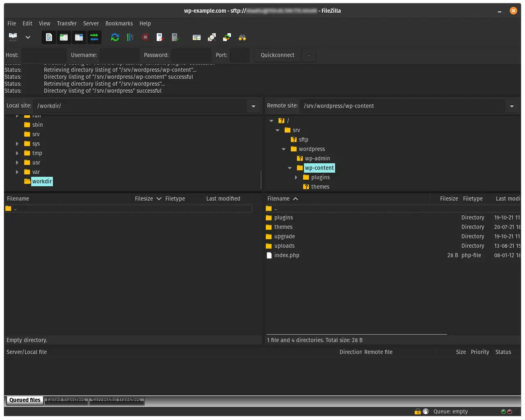This screenshot has height=420, width=525.
Task: Disconnect from the current server
Action: [160, 37]
